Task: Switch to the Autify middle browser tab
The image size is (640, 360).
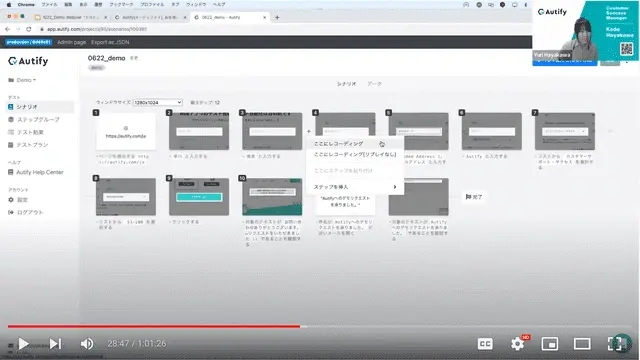Action: [150, 17]
